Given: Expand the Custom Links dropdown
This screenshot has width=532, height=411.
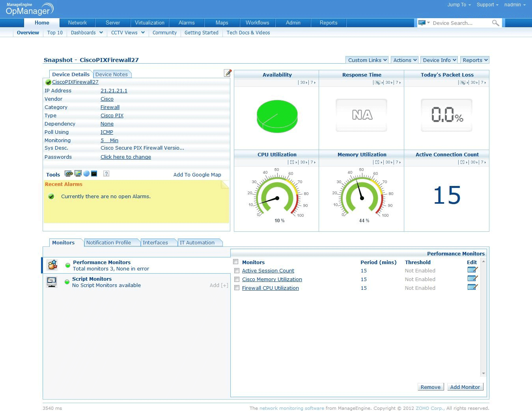Looking at the screenshot, I should (367, 60).
